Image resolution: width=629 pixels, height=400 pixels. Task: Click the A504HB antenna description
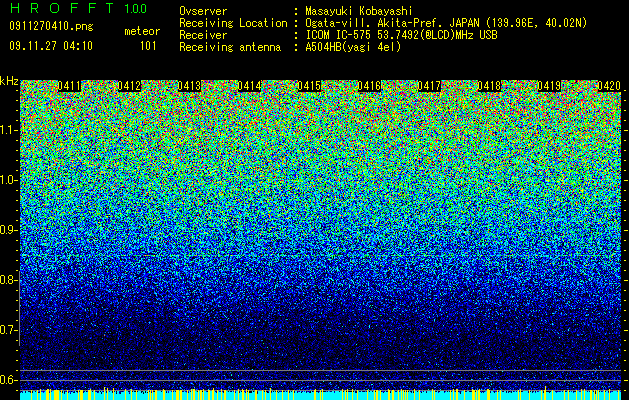click(353, 47)
